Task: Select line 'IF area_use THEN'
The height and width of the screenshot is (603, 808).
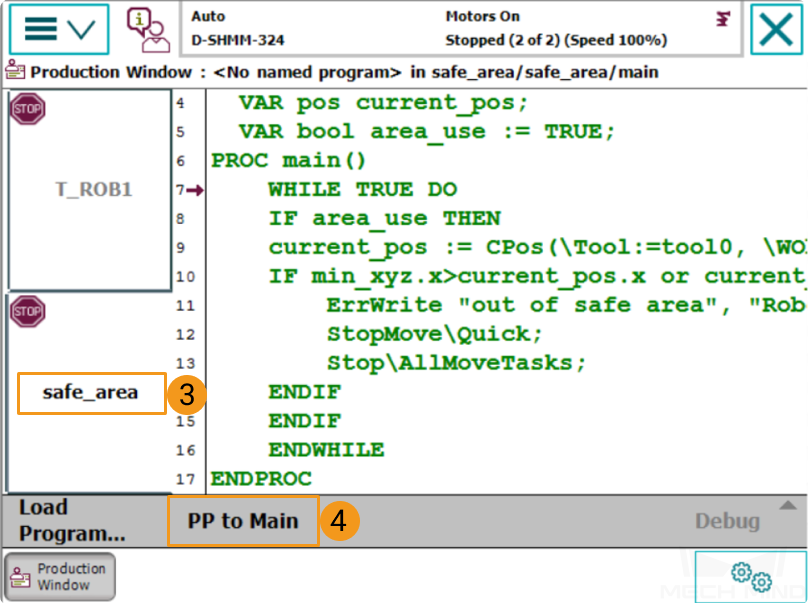Action: [x=384, y=219]
